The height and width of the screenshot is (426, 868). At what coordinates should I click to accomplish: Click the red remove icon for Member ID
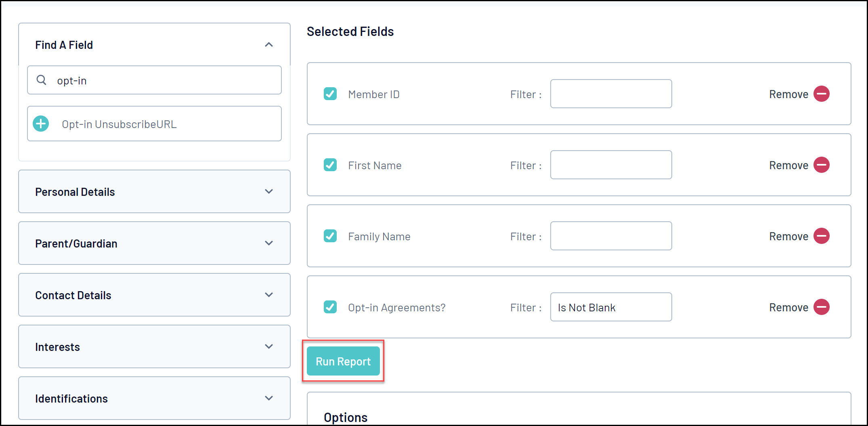click(x=821, y=94)
